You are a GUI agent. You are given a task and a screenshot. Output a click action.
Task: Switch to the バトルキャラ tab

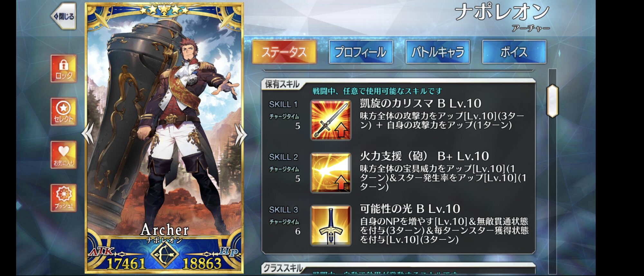(x=437, y=52)
